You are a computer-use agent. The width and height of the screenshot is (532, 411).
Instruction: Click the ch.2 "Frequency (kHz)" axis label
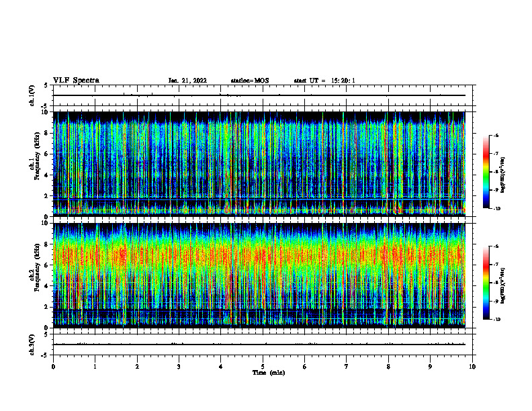37,267
